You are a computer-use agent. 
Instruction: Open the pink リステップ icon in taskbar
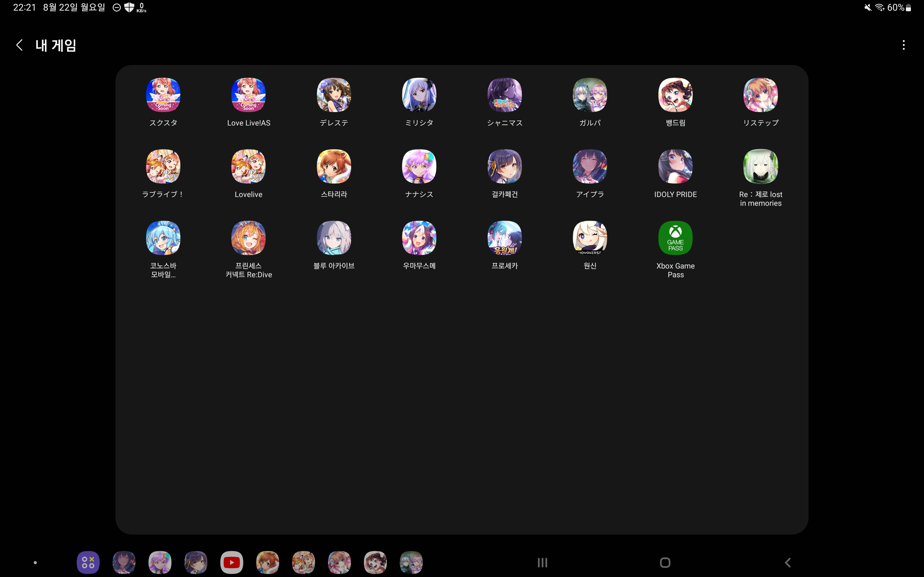(339, 563)
